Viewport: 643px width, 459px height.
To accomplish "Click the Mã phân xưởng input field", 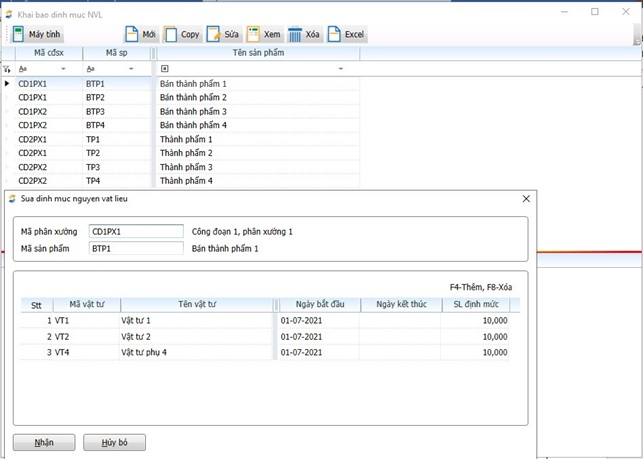I will click(x=136, y=232).
